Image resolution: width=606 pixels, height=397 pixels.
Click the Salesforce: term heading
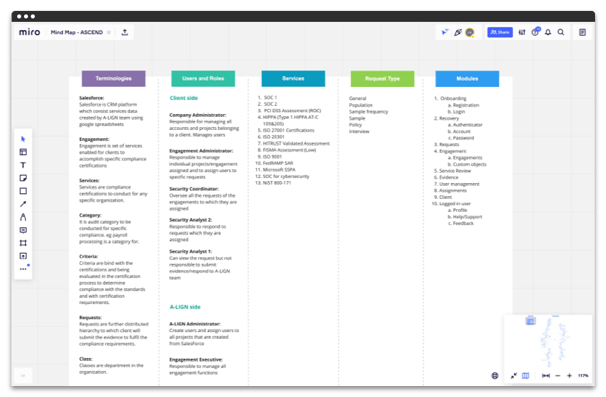click(92, 98)
